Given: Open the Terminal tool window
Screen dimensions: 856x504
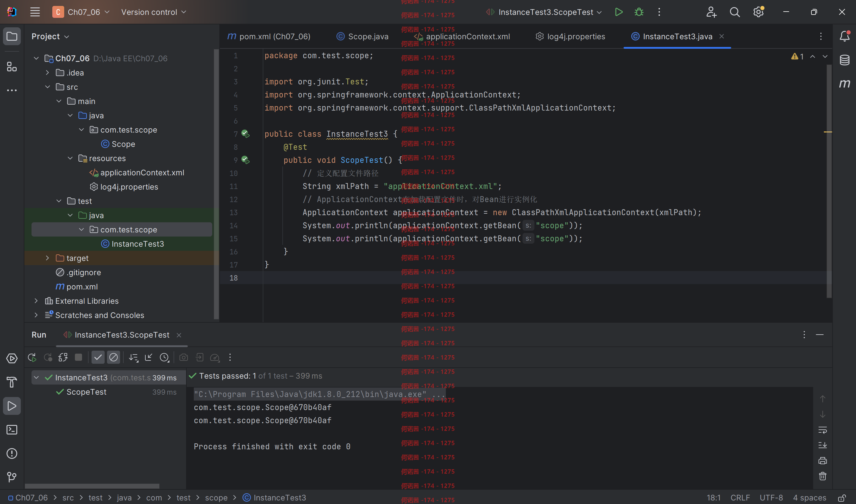Looking at the screenshot, I should point(12,430).
